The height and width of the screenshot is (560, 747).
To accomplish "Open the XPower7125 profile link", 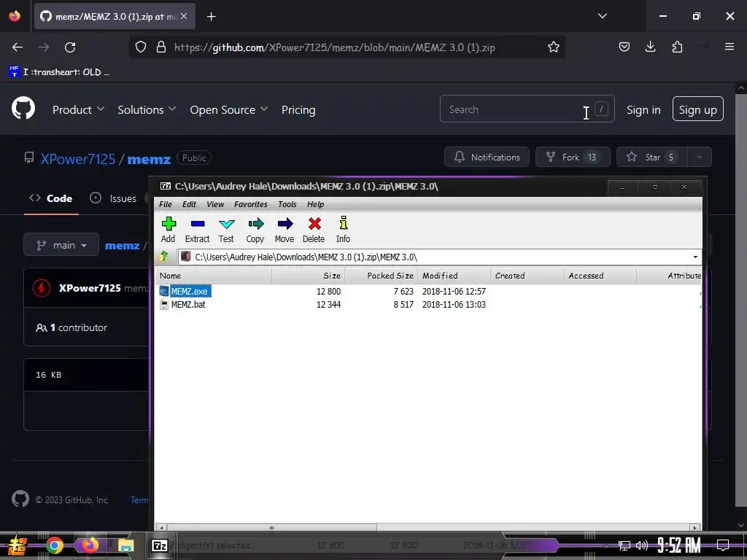I will coord(77,159).
